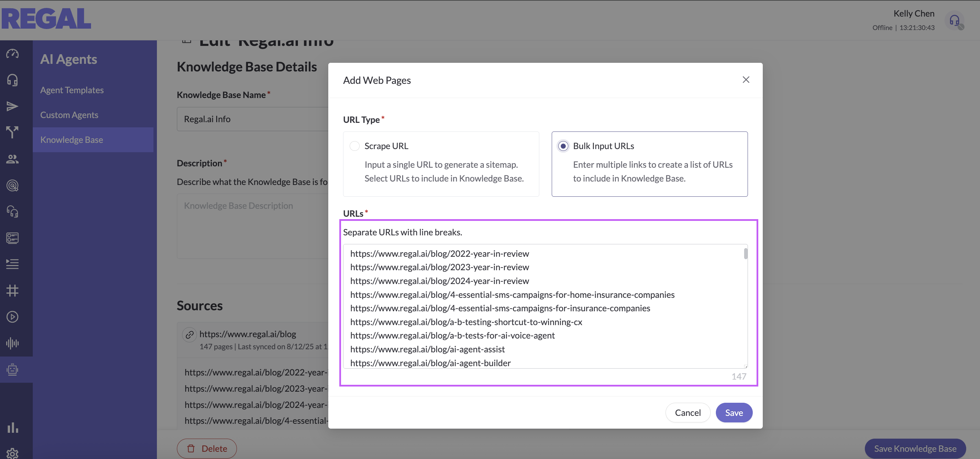
Task: Click the 2023-year-in-review URL line in dialog
Action: (439, 267)
